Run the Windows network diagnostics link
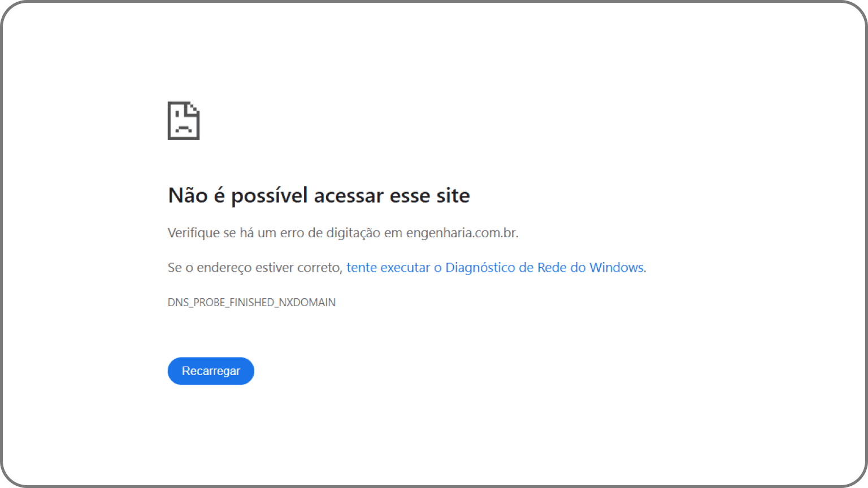The image size is (868, 488). 495,268
